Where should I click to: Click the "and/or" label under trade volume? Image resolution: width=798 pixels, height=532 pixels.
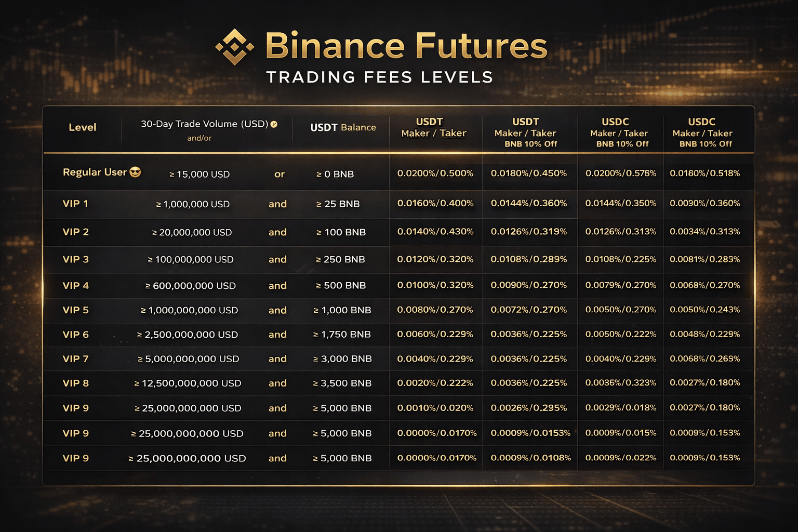tap(199, 138)
